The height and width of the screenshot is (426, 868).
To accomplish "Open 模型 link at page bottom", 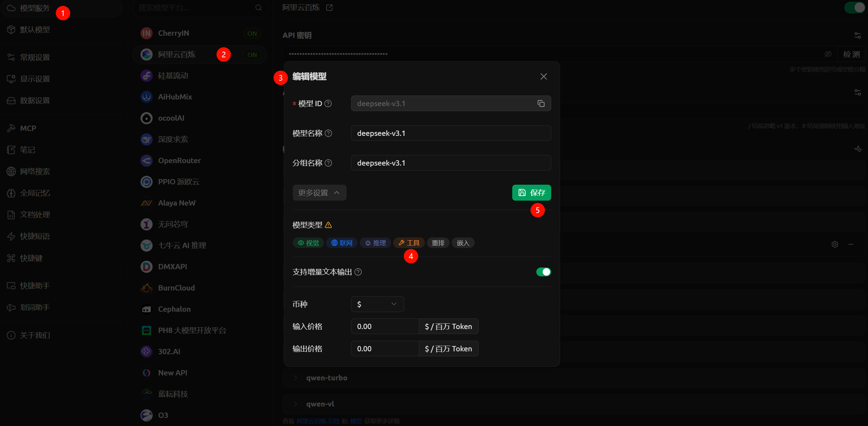I will pos(356,421).
